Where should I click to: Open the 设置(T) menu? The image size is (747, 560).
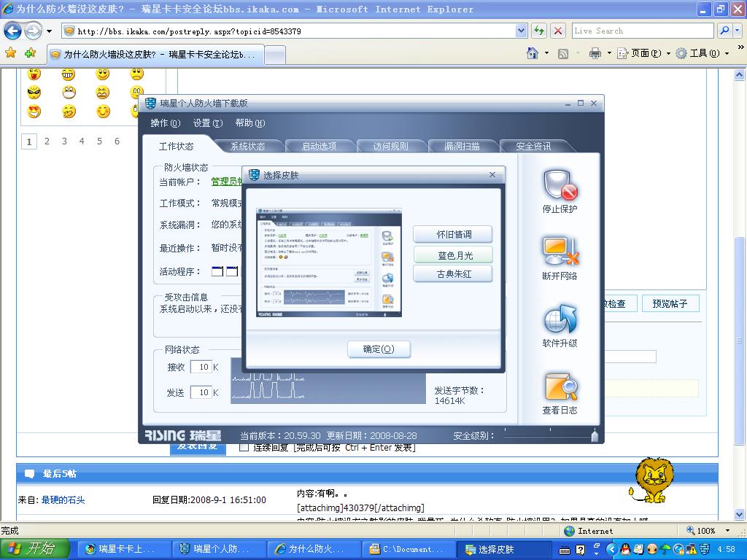[208, 122]
